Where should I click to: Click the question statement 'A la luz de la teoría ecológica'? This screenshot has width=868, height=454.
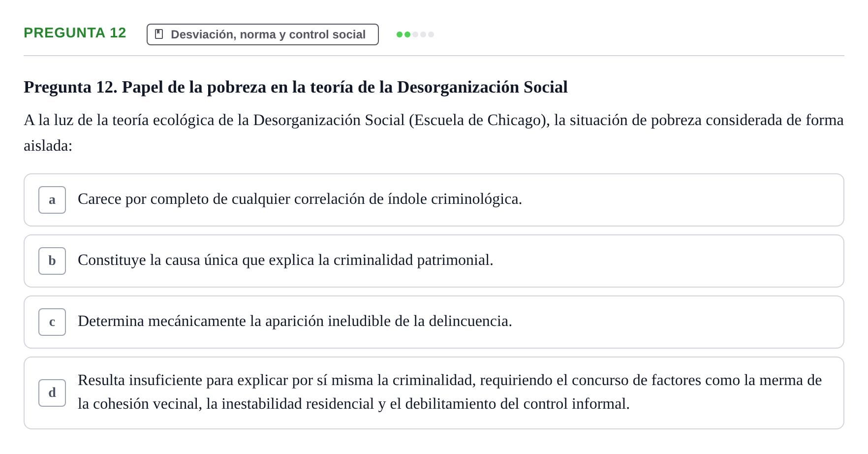(434, 133)
